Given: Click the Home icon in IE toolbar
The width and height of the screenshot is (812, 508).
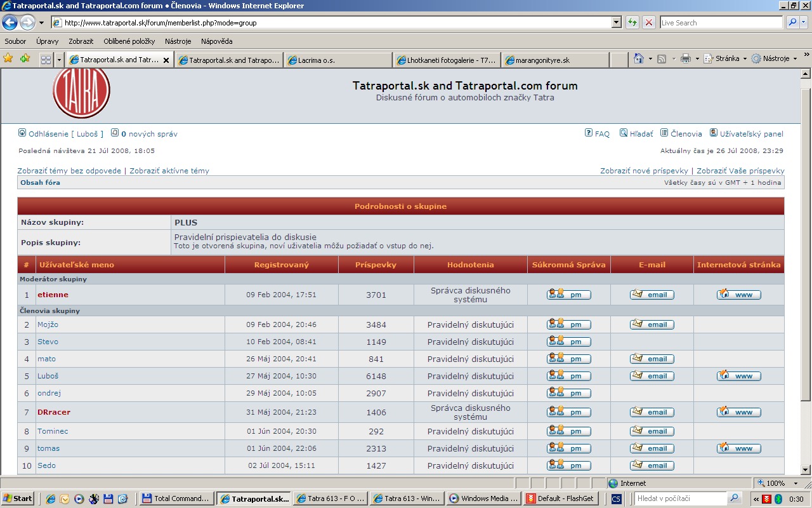Looking at the screenshot, I should click(x=638, y=58).
